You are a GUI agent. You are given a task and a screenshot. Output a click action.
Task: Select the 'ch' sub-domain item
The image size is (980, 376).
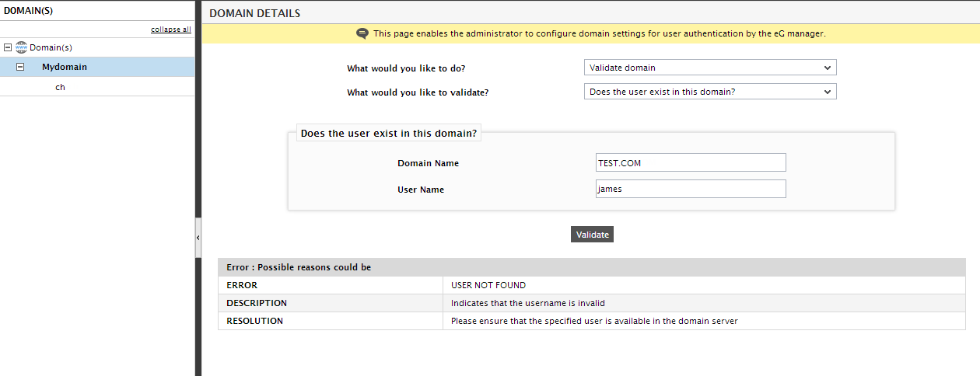(60, 87)
